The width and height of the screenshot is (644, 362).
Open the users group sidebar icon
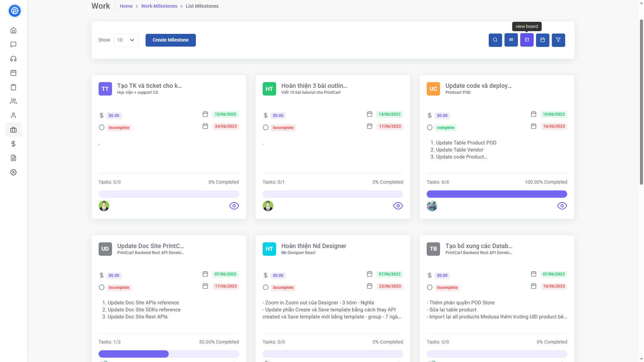[x=13, y=101]
